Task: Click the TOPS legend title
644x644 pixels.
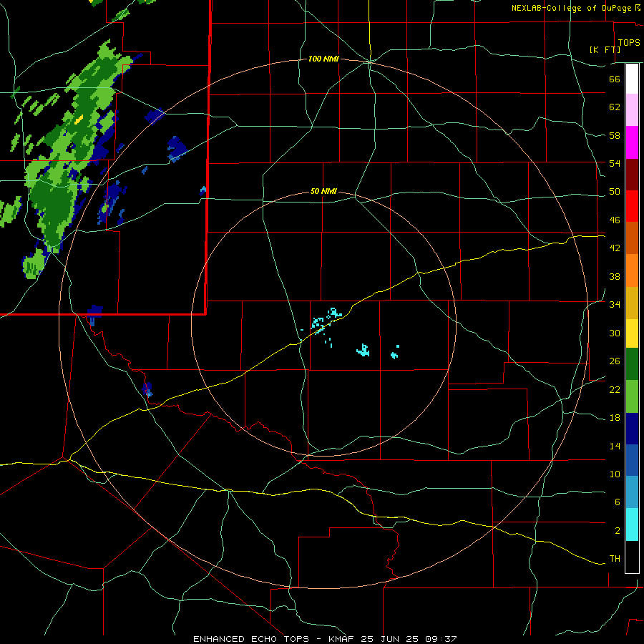Action: [x=629, y=42]
